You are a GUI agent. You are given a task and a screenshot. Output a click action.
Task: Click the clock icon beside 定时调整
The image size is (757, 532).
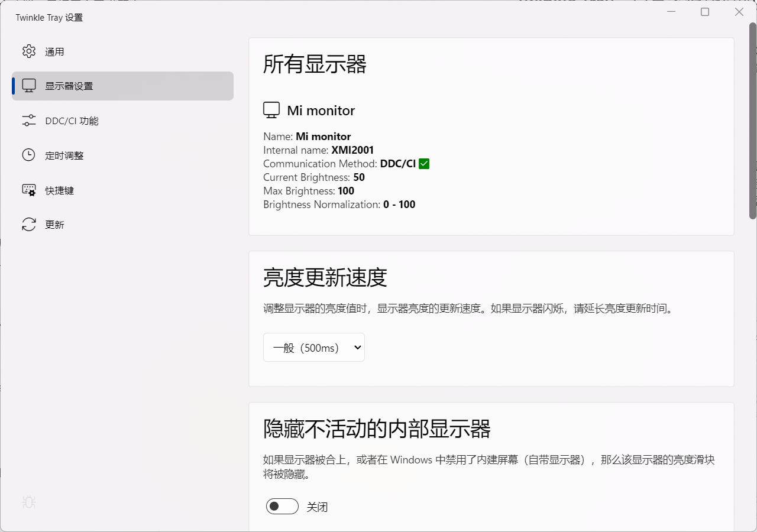click(x=28, y=155)
